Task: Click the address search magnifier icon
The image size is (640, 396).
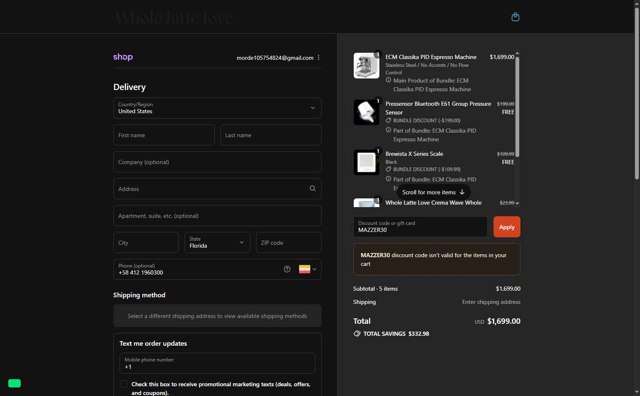Action: point(312,189)
